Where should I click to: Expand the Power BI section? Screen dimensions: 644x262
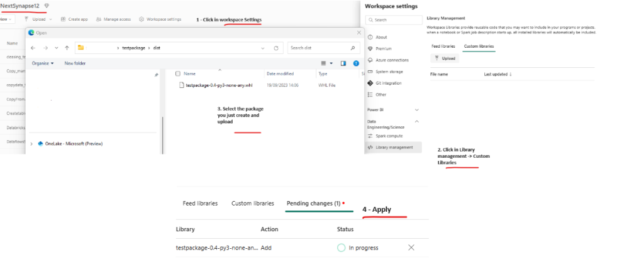[x=417, y=110]
